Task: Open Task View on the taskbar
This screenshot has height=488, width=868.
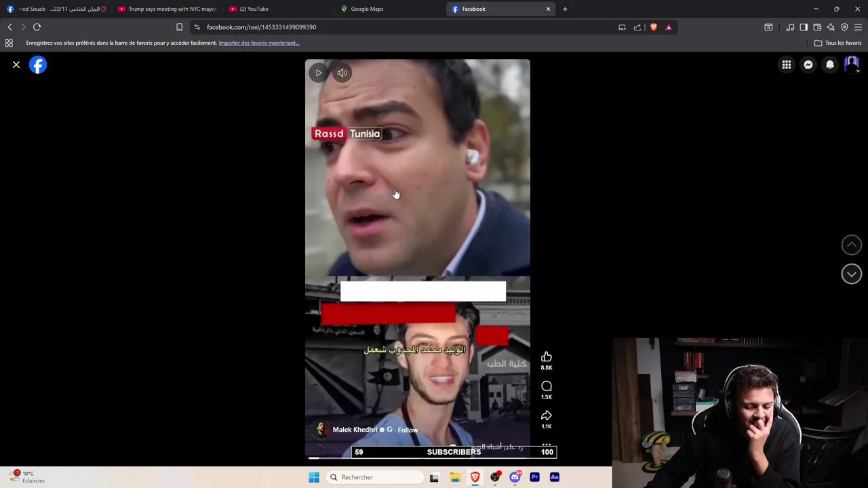Action: (434, 477)
